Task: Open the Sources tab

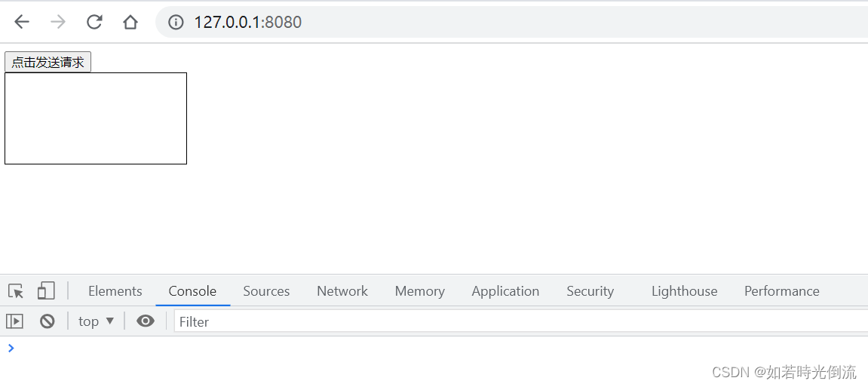Action: click(266, 291)
